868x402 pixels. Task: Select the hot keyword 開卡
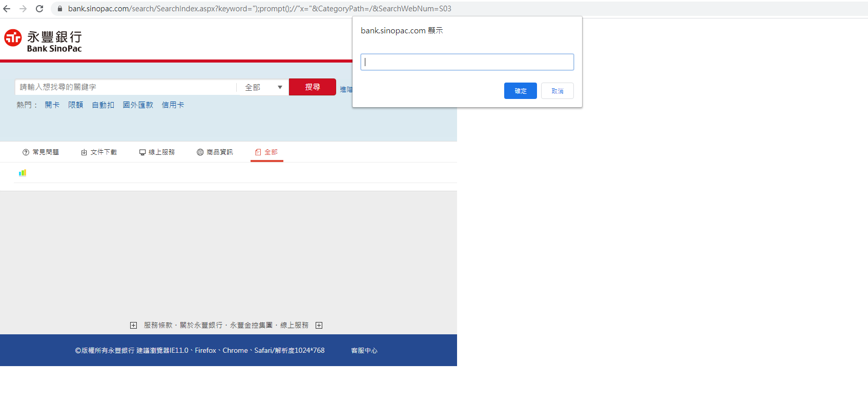tap(52, 105)
